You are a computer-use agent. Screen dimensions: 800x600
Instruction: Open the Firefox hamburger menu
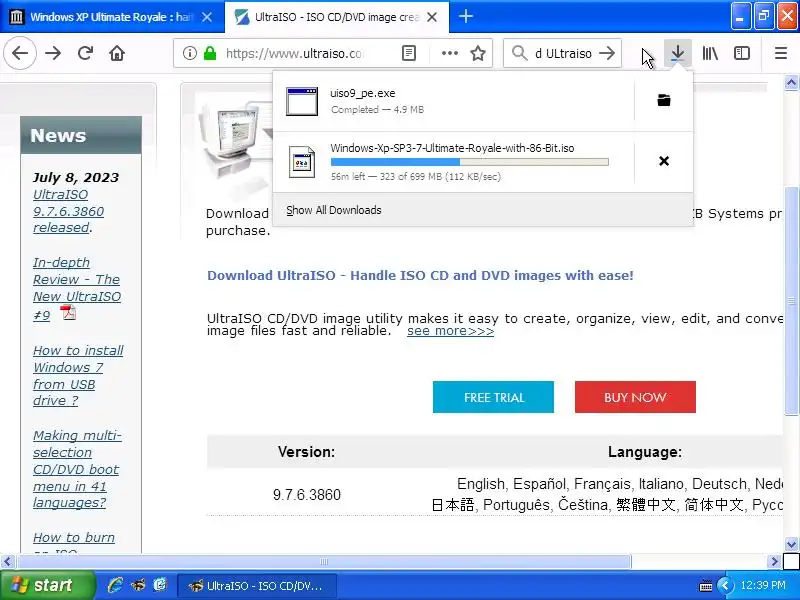[x=781, y=53]
